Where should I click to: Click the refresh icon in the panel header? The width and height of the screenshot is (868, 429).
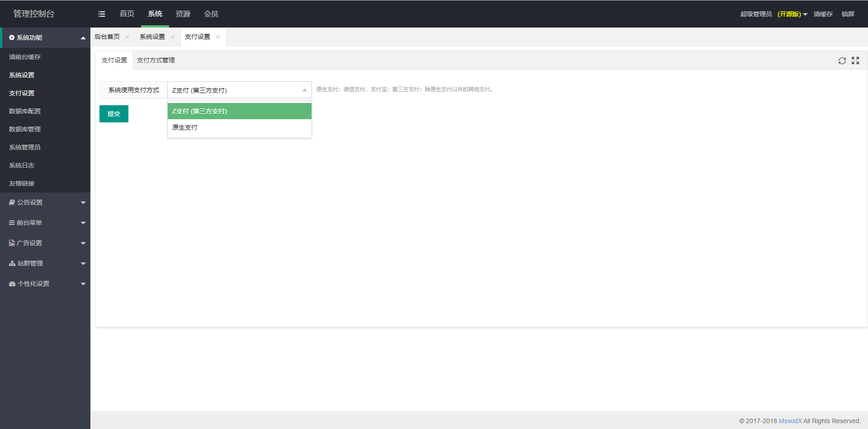point(842,61)
